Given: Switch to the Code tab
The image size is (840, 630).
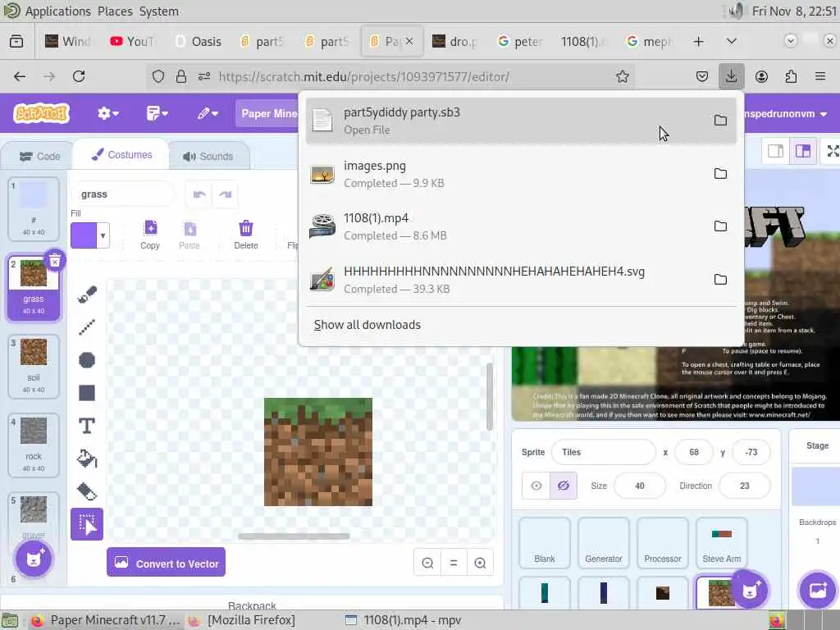Looking at the screenshot, I should click(39, 157).
